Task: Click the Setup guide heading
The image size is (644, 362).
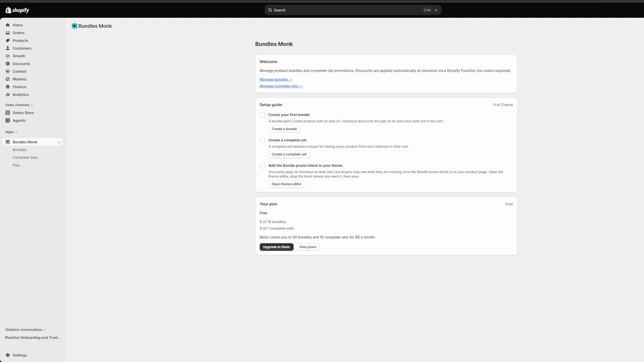Action: [271, 105]
